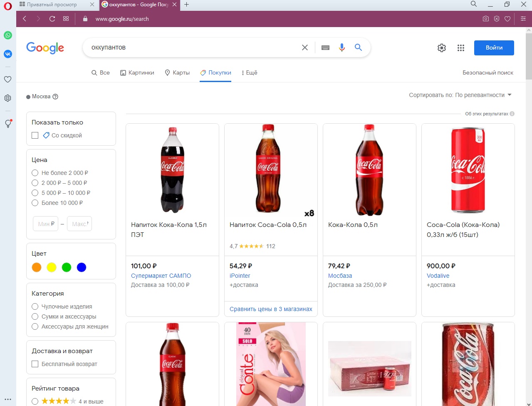This screenshot has height=406, width=532.
Task: Open VK messenger in sidebar
Action: (x=8, y=54)
